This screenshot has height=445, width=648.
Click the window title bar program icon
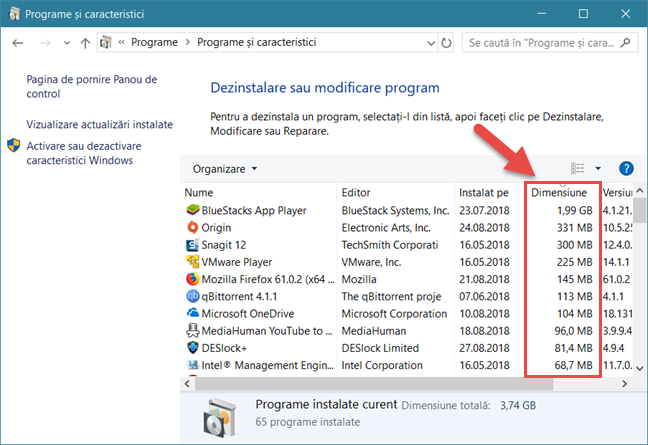point(14,14)
